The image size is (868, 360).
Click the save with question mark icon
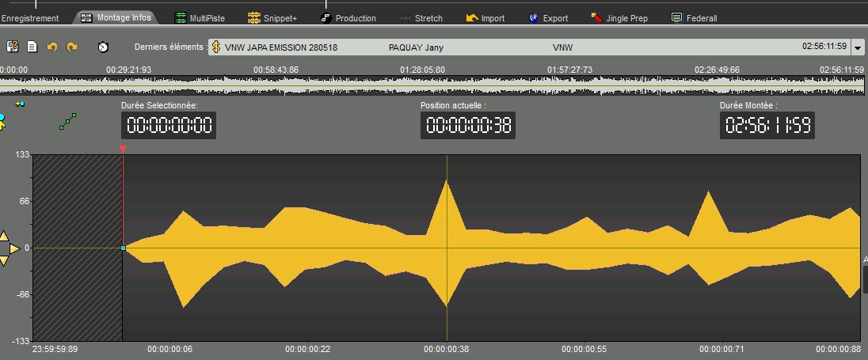tap(13, 47)
